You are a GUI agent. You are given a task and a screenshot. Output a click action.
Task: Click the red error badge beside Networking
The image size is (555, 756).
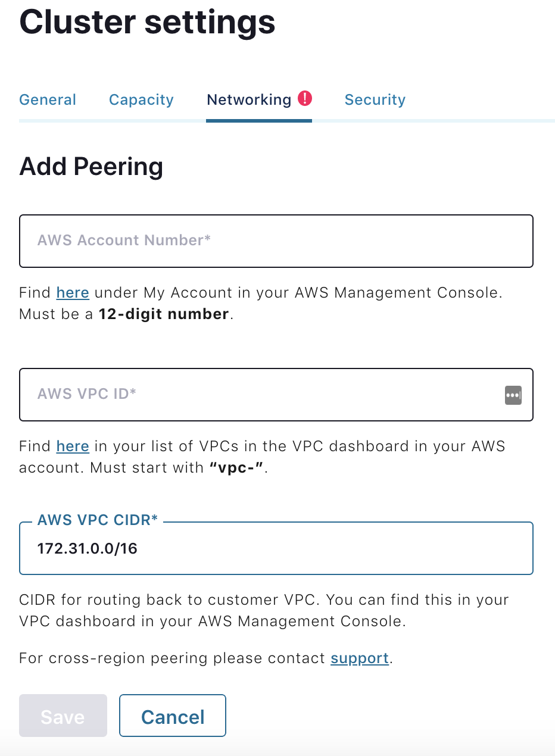[304, 98]
